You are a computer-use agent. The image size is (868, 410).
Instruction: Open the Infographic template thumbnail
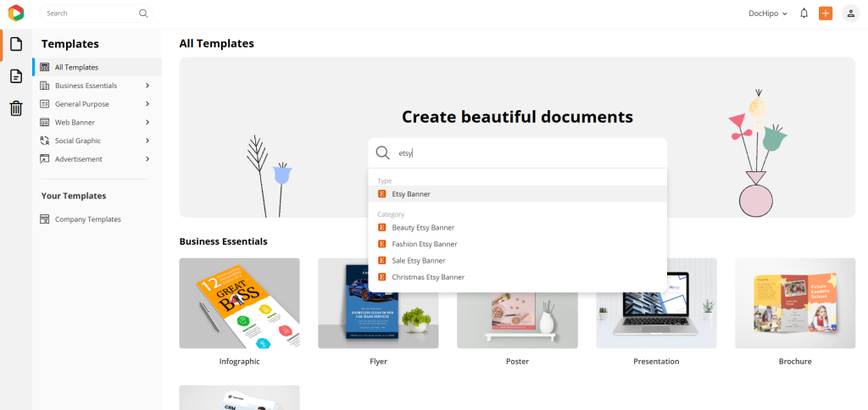[239, 303]
